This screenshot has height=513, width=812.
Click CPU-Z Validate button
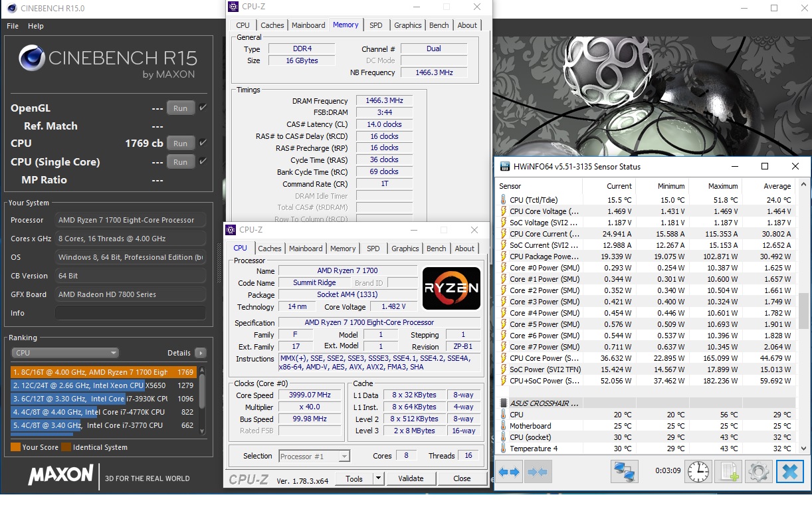(x=411, y=478)
